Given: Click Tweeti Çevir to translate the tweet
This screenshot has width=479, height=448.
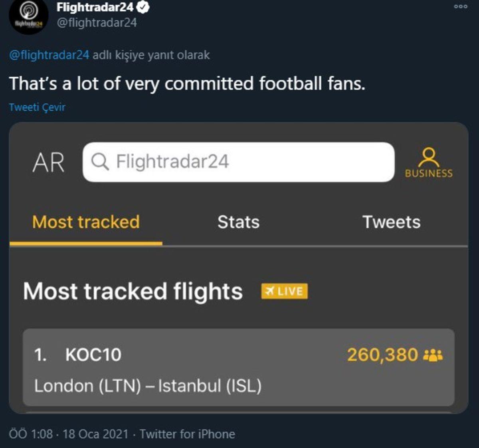Looking at the screenshot, I should tap(37, 107).
